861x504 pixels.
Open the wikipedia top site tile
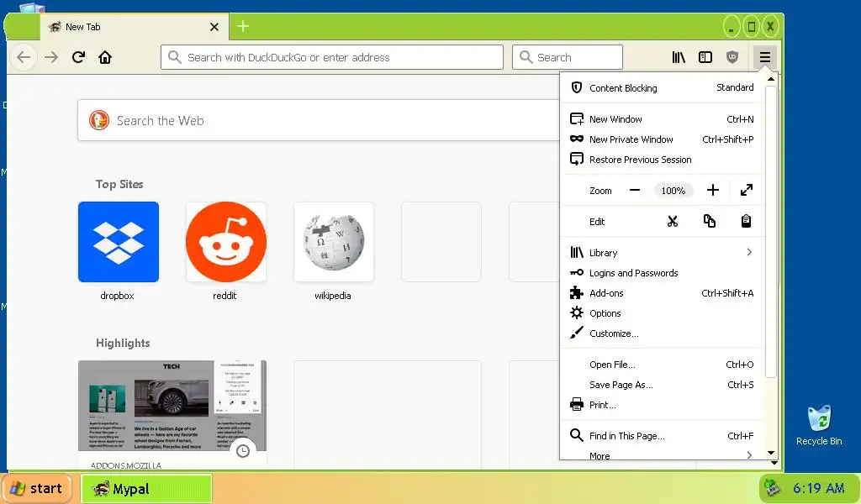(333, 242)
